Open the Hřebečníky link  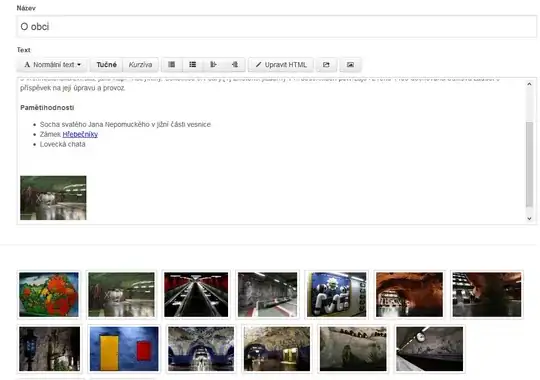[80, 134]
